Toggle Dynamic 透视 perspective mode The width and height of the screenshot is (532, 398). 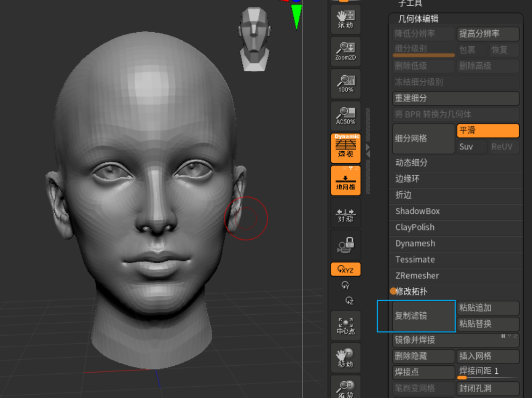click(346, 148)
